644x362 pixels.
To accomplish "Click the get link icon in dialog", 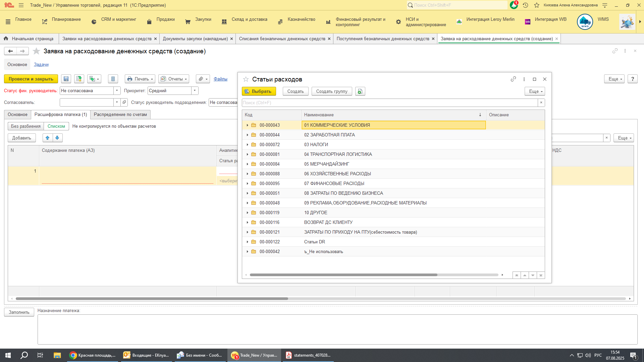I will 513,79.
